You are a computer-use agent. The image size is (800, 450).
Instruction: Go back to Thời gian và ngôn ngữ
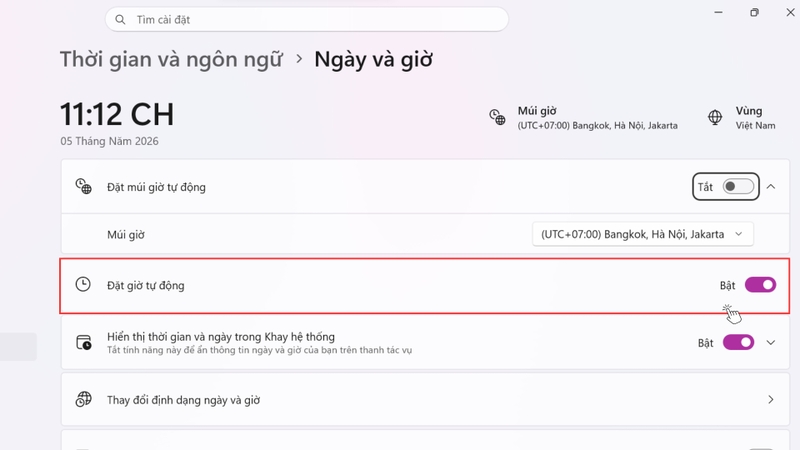pos(171,59)
